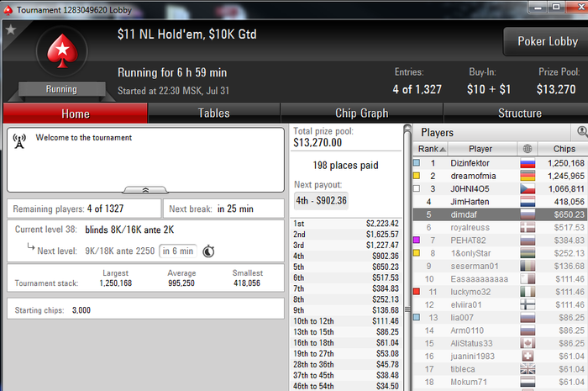This screenshot has width=588, height=391.
Task: Sort players by the Rank column
Action: (x=431, y=149)
